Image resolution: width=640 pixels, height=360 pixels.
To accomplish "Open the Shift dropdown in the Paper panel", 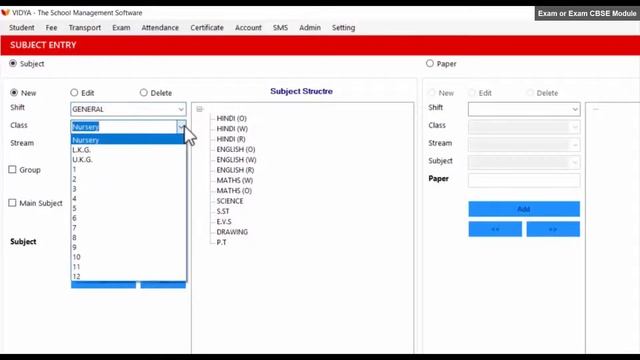I will tap(524, 109).
